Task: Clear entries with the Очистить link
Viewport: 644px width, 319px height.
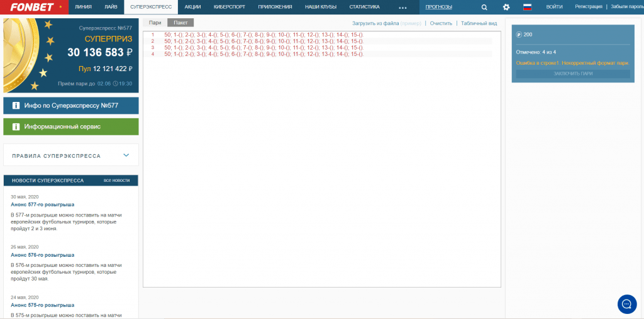Action: (441, 23)
